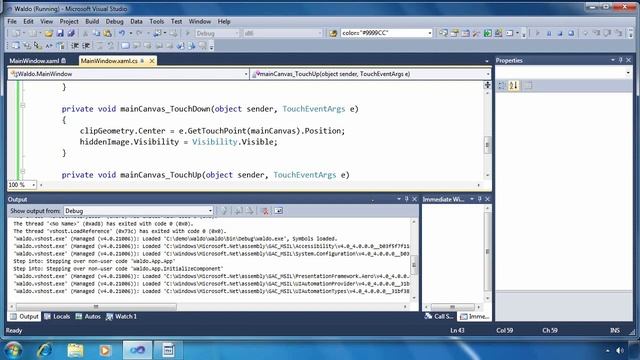Viewport: 640px width, 360px height.
Task: Click the Output horizontal scrollbar thumb
Action: 96,307
